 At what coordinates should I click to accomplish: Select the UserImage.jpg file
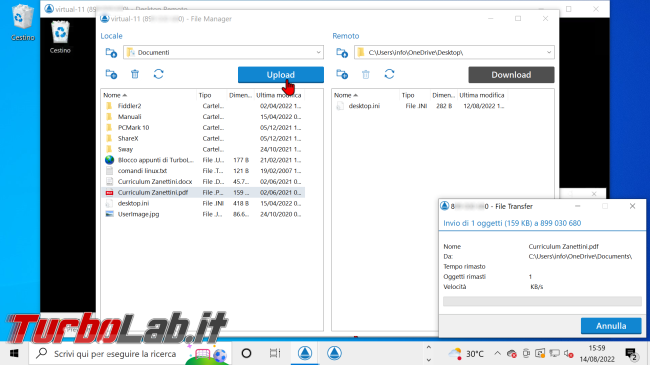click(x=203, y=214)
